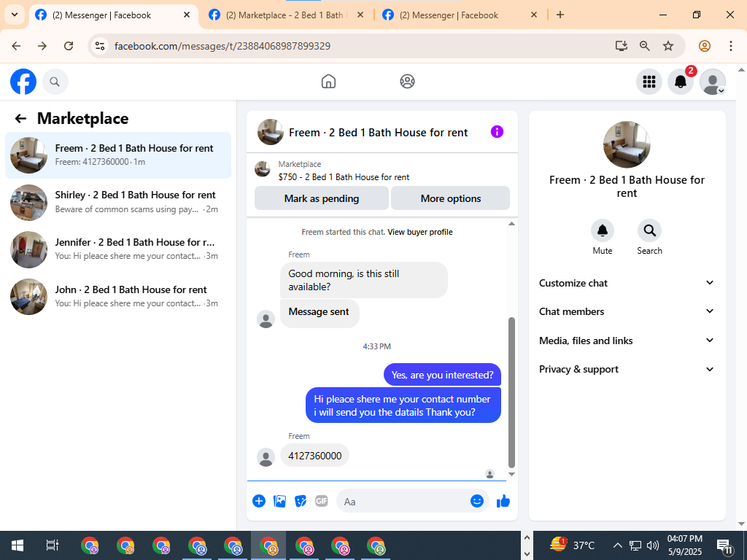747x560 pixels.
Task: View site information icon in address bar
Action: (x=99, y=46)
